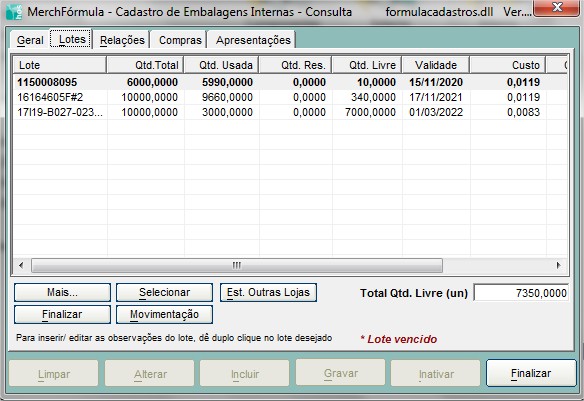584x401 pixels.
Task: Switch to the Geral tab
Action: coord(30,40)
